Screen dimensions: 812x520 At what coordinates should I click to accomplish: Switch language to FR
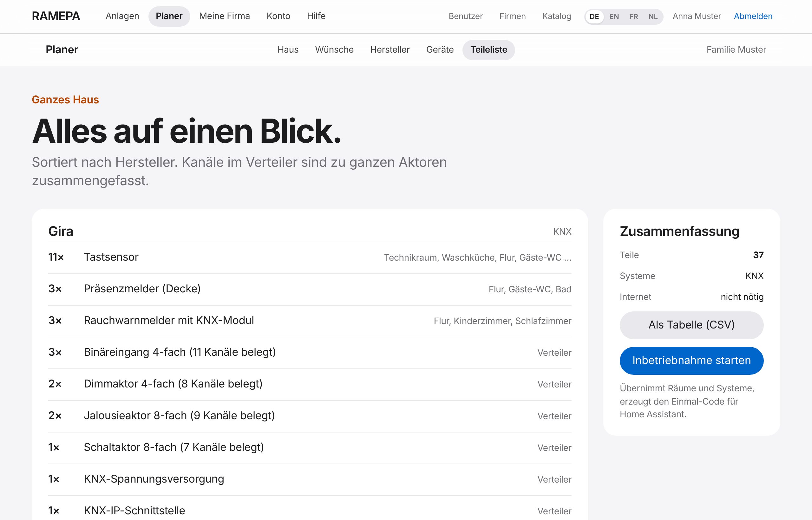pyautogui.click(x=634, y=16)
